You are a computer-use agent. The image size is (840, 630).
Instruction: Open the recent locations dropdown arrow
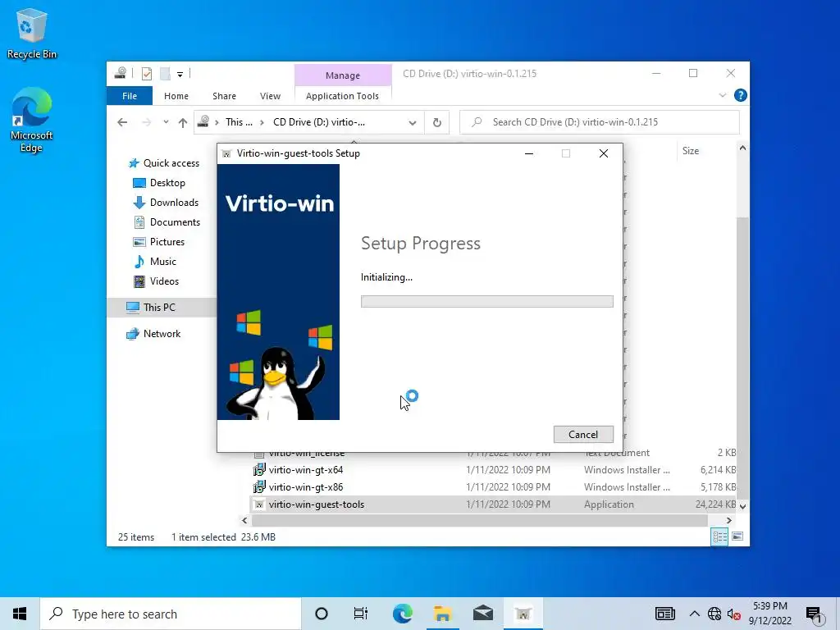pos(166,122)
